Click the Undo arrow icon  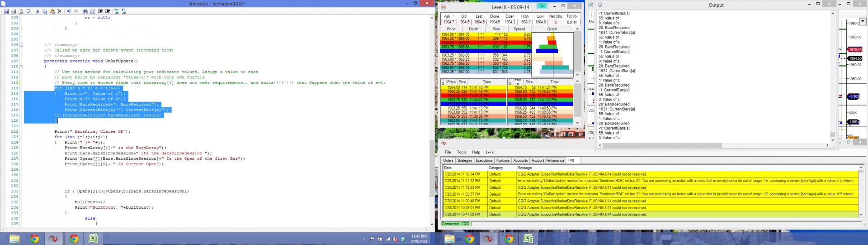(x=68, y=11)
